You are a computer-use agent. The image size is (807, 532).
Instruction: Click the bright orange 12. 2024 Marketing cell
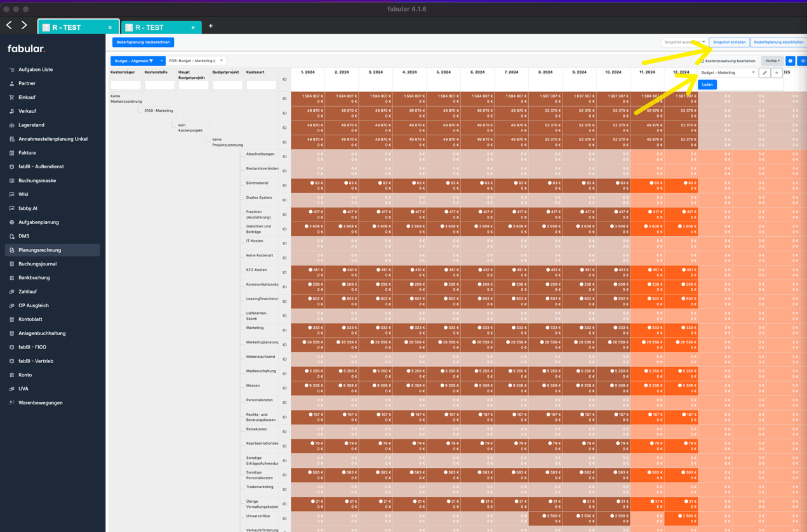pyautogui.click(x=681, y=330)
